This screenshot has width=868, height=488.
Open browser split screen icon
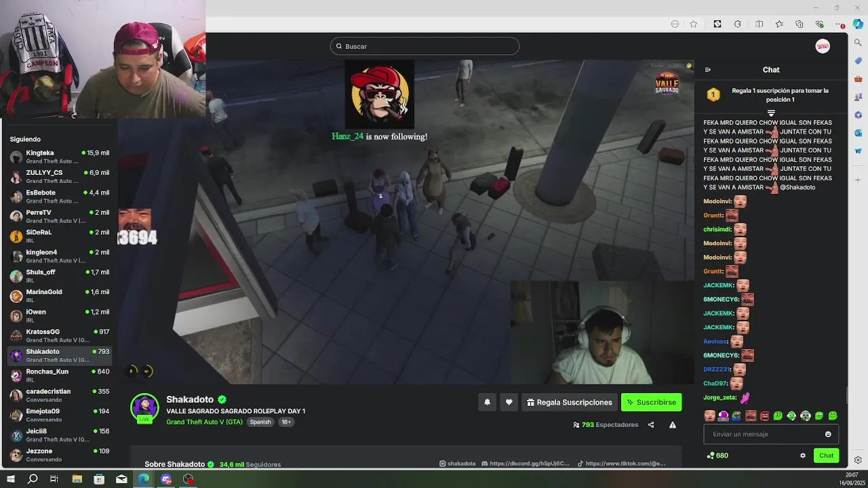click(759, 24)
